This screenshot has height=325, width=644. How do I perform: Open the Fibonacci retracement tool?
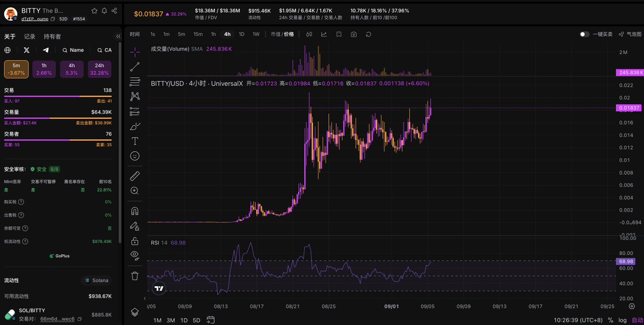click(x=135, y=82)
